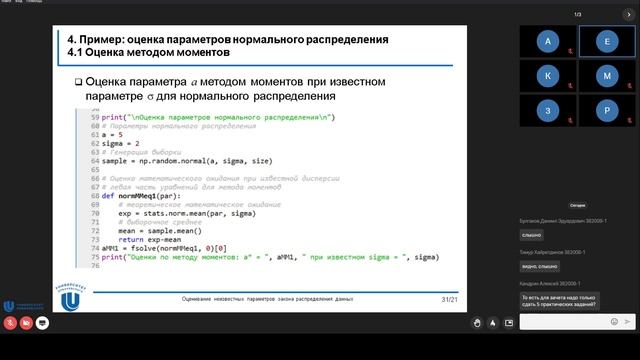Select participant tile with avatar A
The image size is (640, 360).
coord(548,41)
